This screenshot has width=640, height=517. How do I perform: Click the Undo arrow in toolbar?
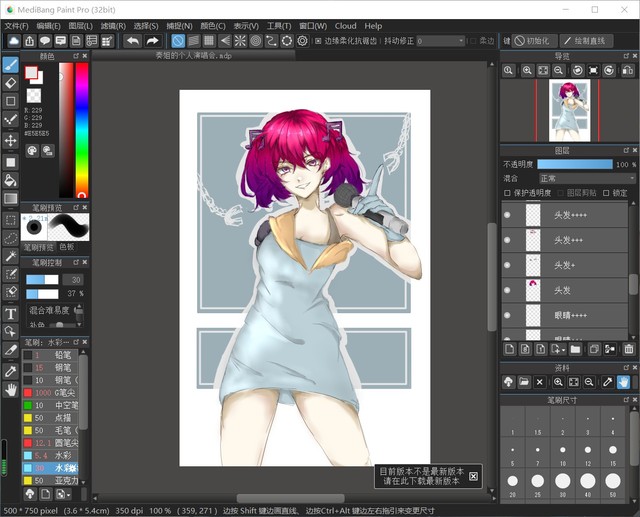[133, 41]
